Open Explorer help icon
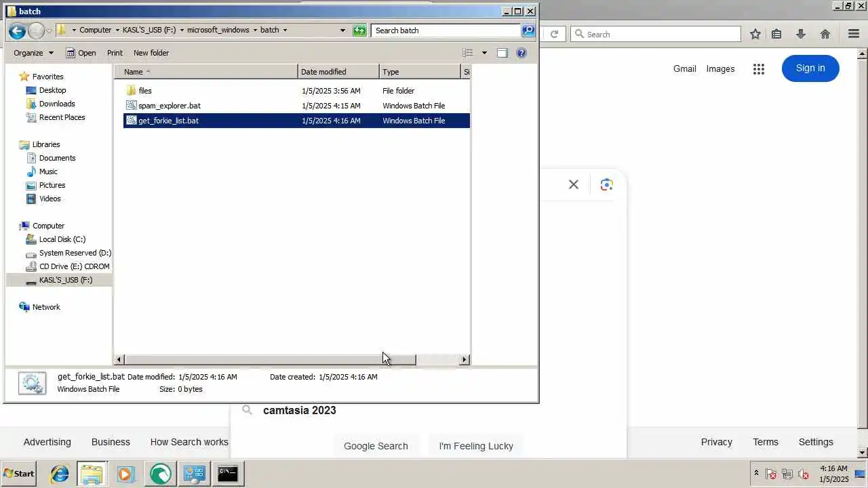The image size is (868, 488). click(521, 53)
